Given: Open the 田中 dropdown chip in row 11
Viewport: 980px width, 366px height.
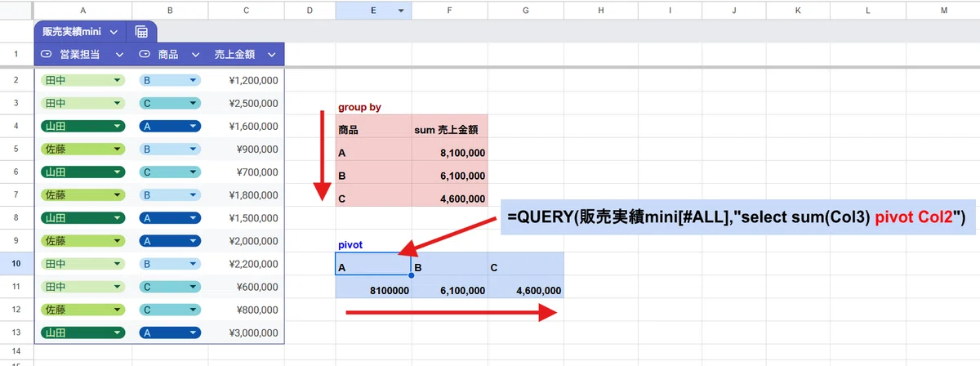Looking at the screenshot, I should pos(82,287).
